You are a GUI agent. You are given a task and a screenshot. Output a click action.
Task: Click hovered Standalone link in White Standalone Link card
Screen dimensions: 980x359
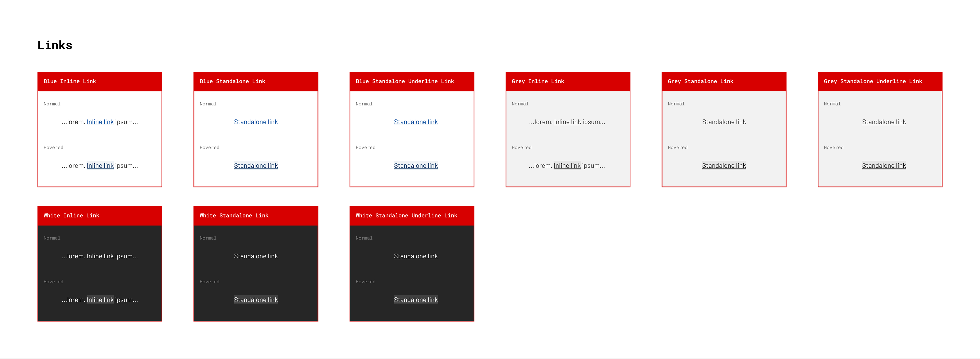(256, 300)
